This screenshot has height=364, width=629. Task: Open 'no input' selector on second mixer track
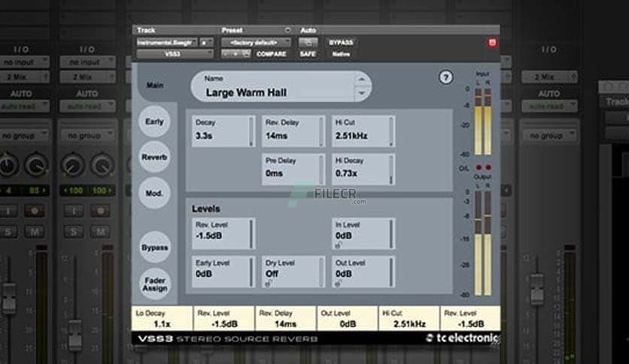(87, 62)
